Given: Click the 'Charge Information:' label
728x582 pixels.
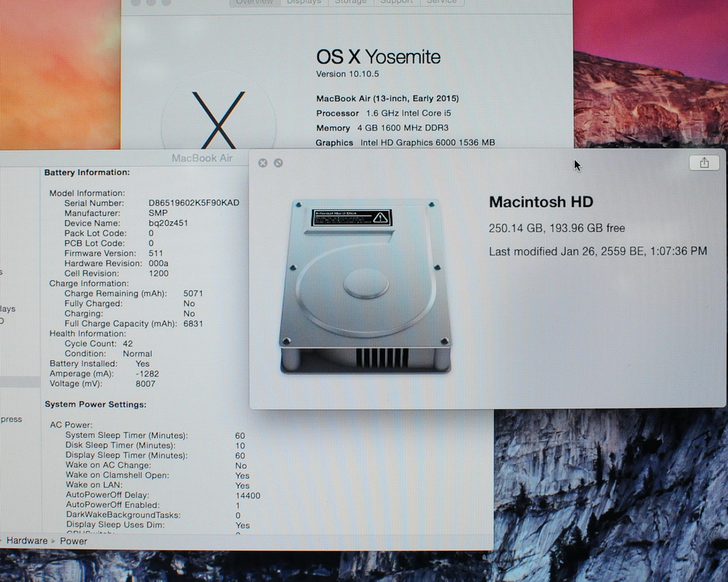Looking at the screenshot, I should pyautogui.click(x=89, y=283).
